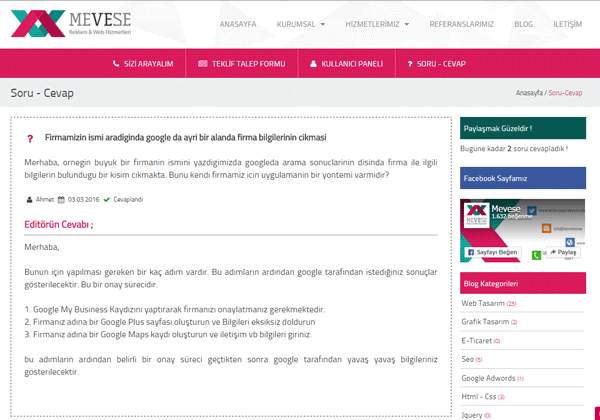This screenshot has height=420, width=600.
Task: Click the phone icon beside Sizi Arayalım
Action: point(116,63)
